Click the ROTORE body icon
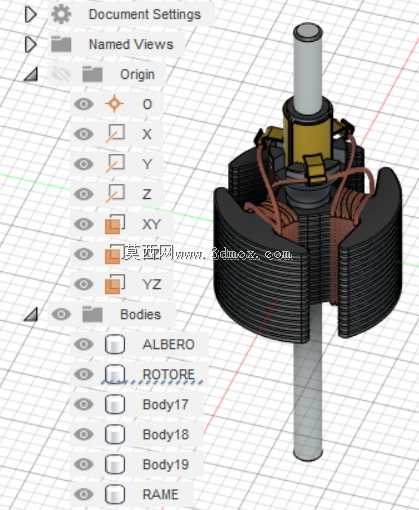 click(x=115, y=374)
